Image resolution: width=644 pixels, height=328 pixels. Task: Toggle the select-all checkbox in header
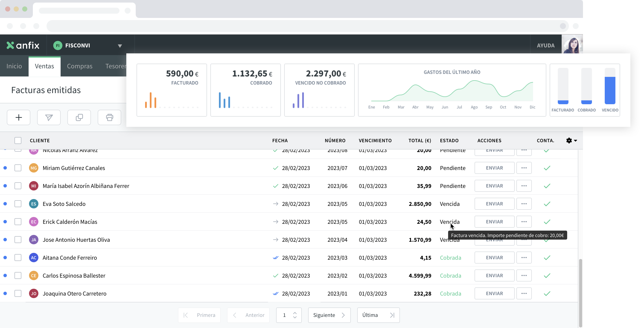tap(18, 141)
